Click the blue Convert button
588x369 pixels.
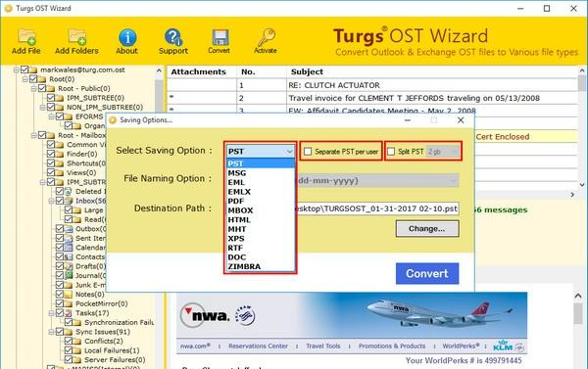[427, 273]
